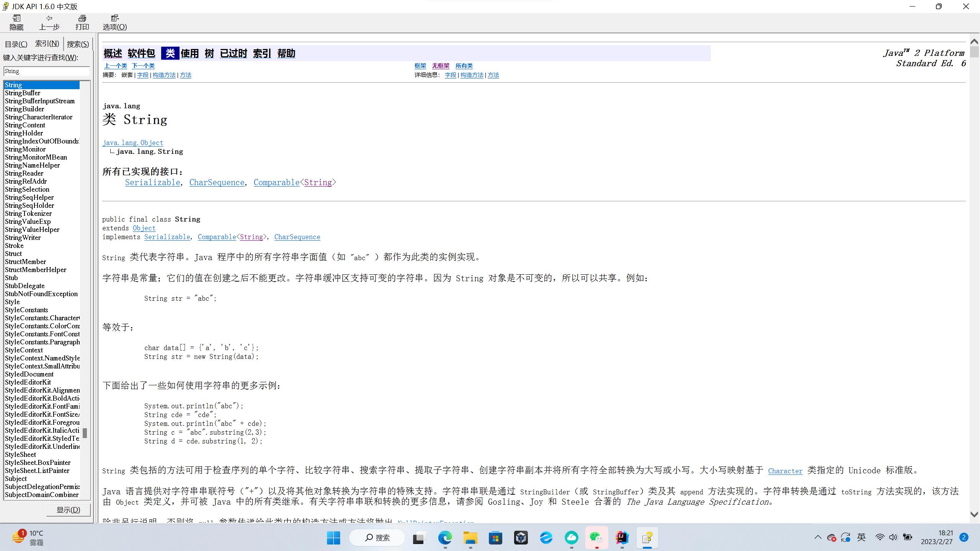Click the battery tray icon

pyautogui.click(x=907, y=537)
